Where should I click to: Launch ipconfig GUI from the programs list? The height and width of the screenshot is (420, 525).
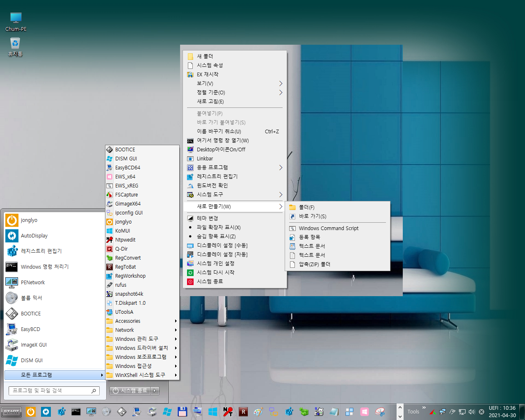coord(142,213)
